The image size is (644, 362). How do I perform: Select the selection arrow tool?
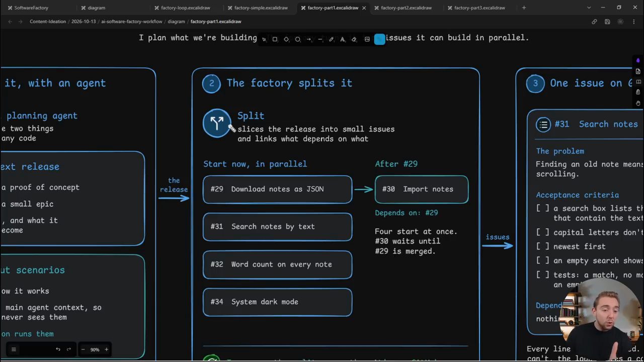(264, 39)
